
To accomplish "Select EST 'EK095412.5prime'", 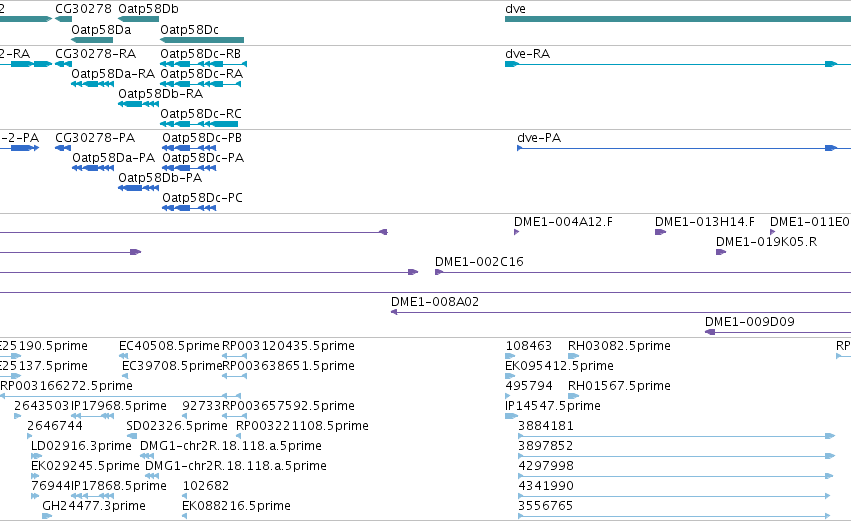I will (560, 366).
